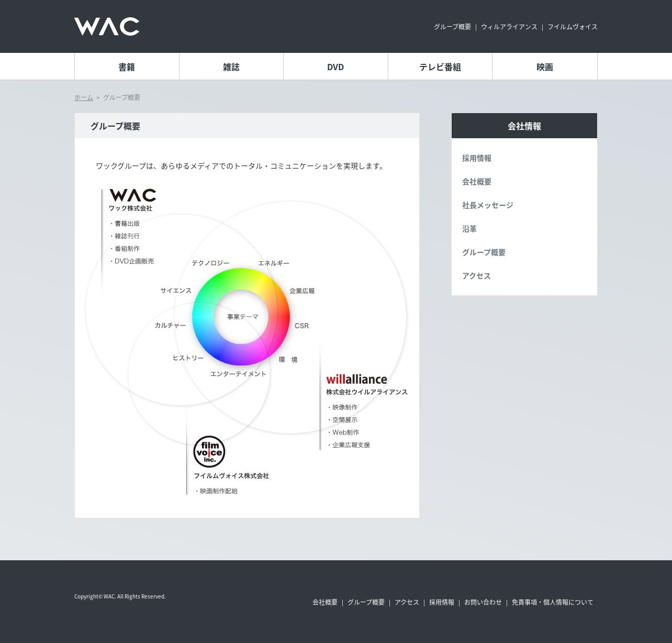Click footer link 会社概要
The image size is (672, 643).
(x=325, y=602)
